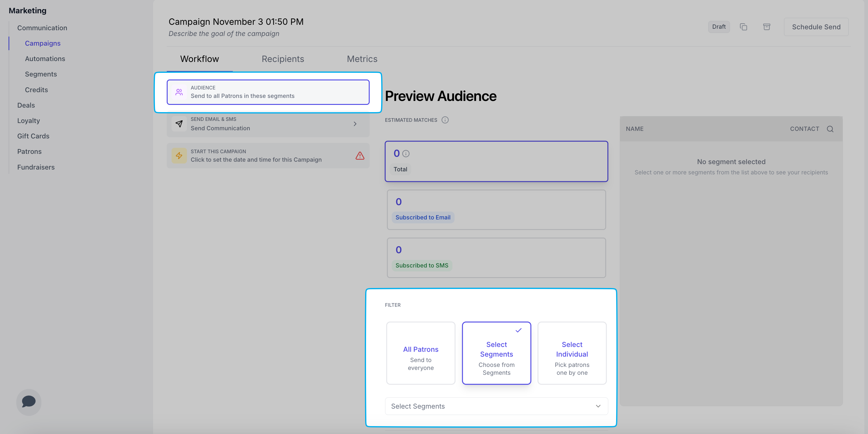Screen dimensions: 868x434
Task: Switch to the Metrics tab
Action: pyautogui.click(x=362, y=59)
